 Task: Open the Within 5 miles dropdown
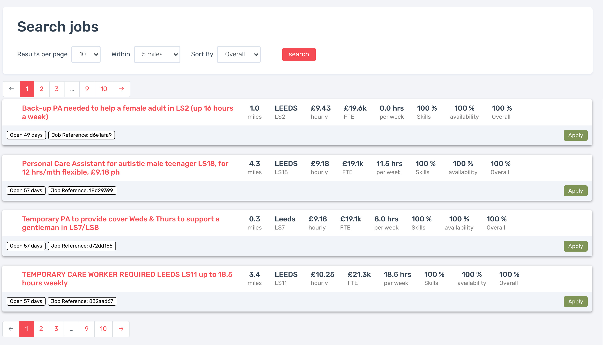coord(157,54)
